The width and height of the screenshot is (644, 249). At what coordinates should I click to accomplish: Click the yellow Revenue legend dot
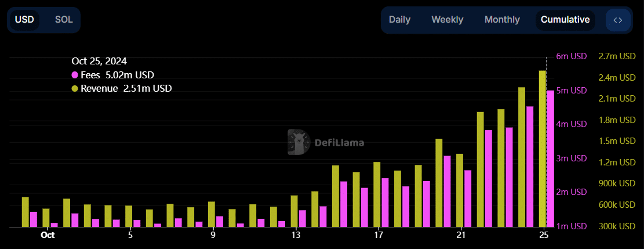coord(75,89)
